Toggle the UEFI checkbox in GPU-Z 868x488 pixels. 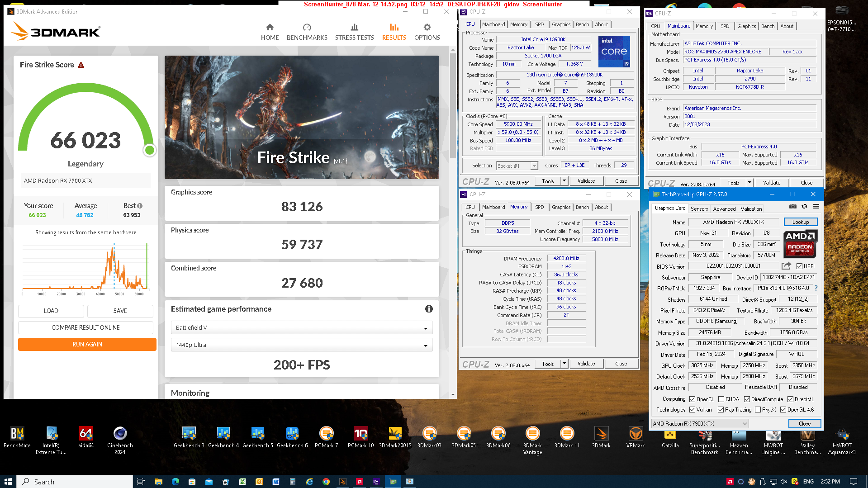[799, 266]
